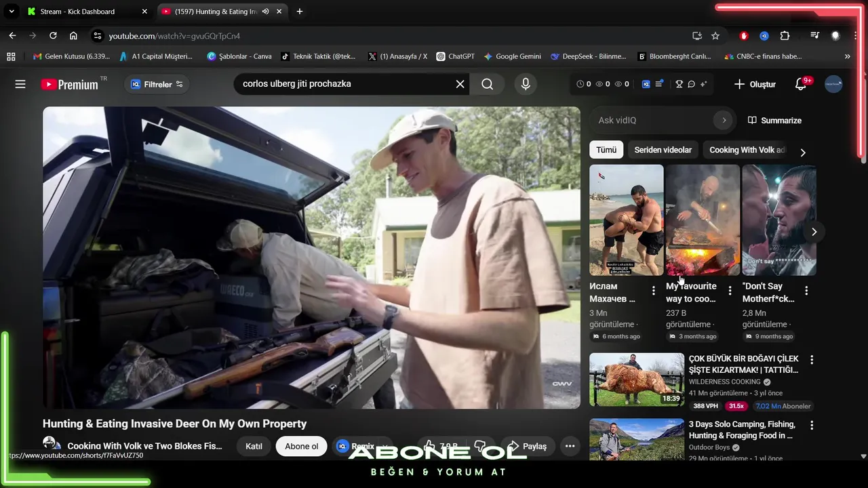868x488 pixels.
Task: Show more chips with the right chevron
Action: (x=803, y=152)
